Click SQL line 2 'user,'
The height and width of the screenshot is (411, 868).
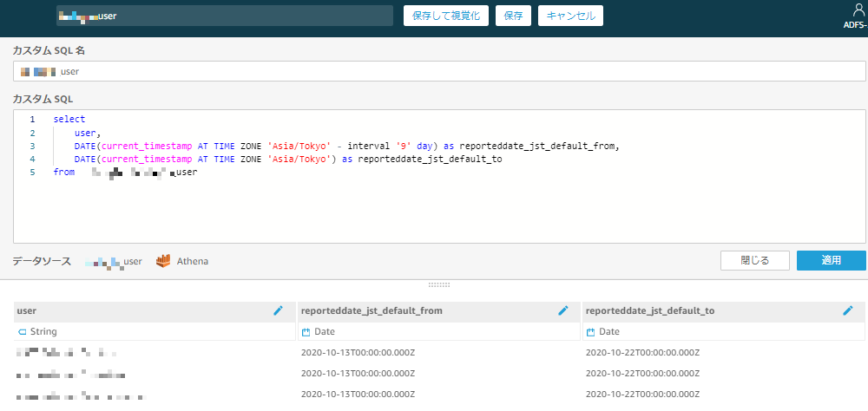click(x=88, y=133)
